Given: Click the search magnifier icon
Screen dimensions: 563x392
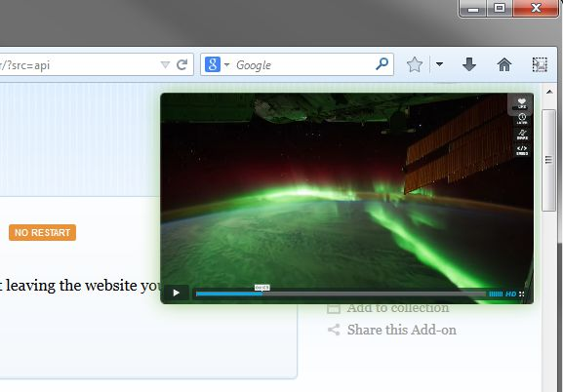Looking at the screenshot, I should coord(382,64).
